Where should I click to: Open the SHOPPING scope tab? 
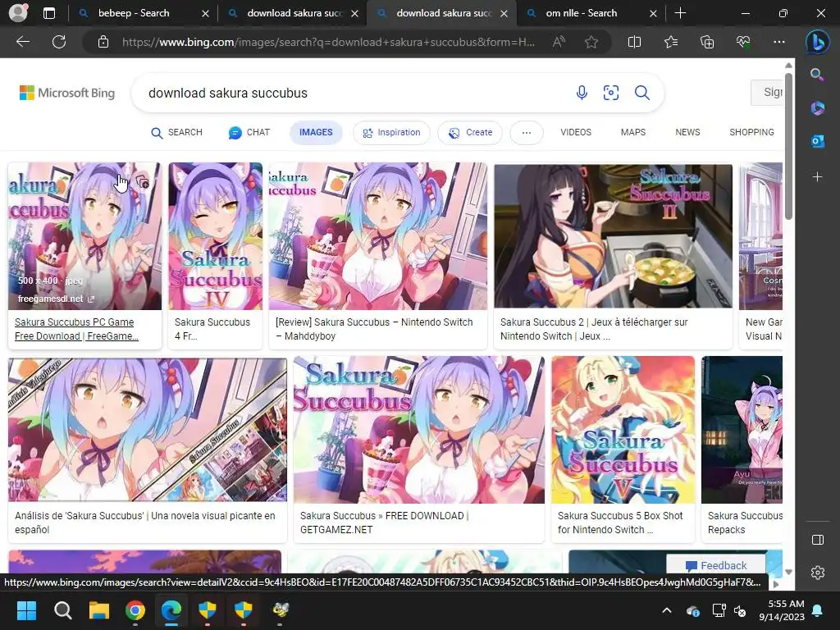[751, 132]
